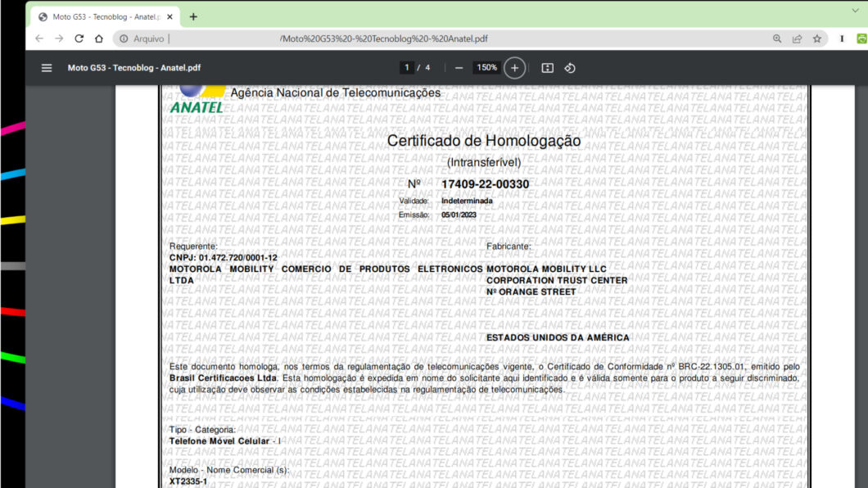Click Agência Nacional de Telecomunicações header

click(336, 93)
